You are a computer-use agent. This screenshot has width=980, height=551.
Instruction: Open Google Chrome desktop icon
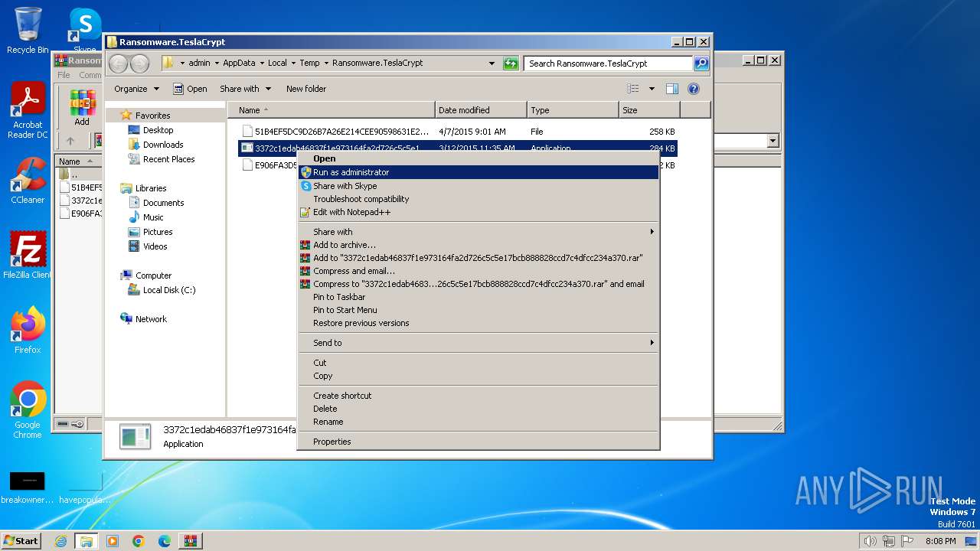28,410
